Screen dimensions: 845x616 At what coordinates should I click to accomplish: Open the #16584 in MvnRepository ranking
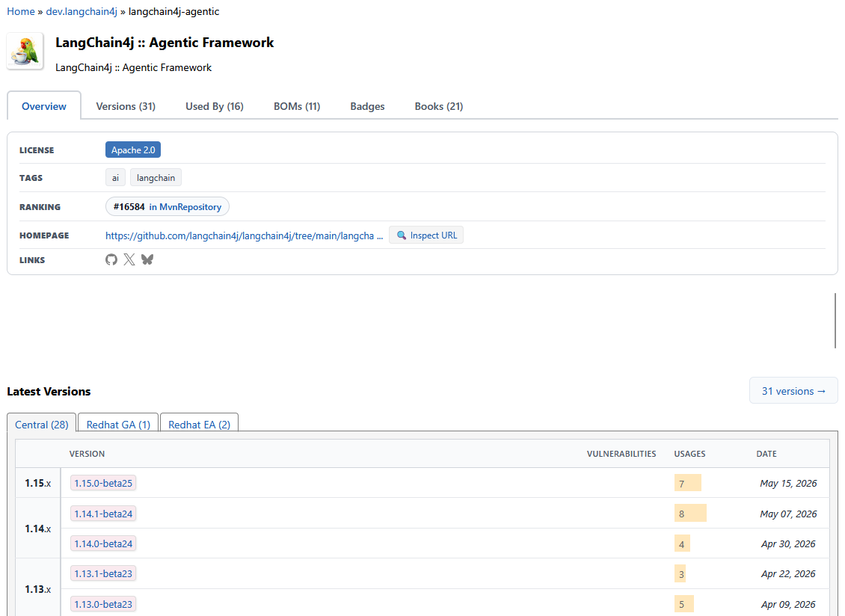click(x=168, y=206)
